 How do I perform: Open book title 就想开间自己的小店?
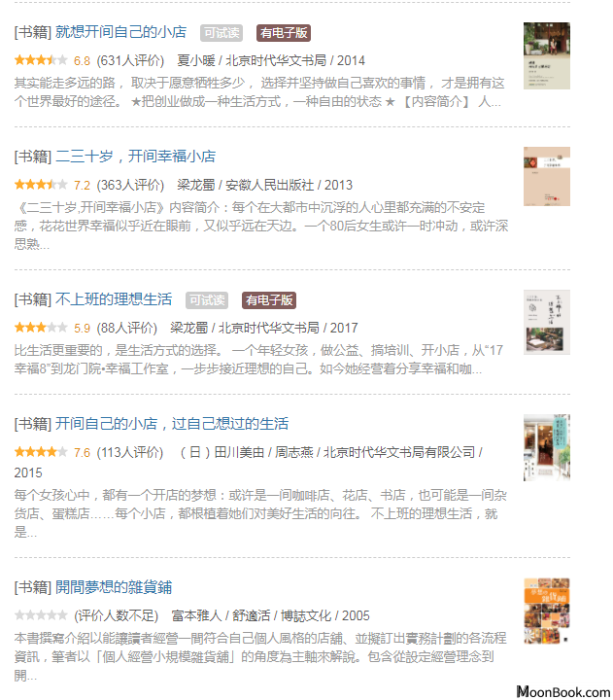[120, 32]
